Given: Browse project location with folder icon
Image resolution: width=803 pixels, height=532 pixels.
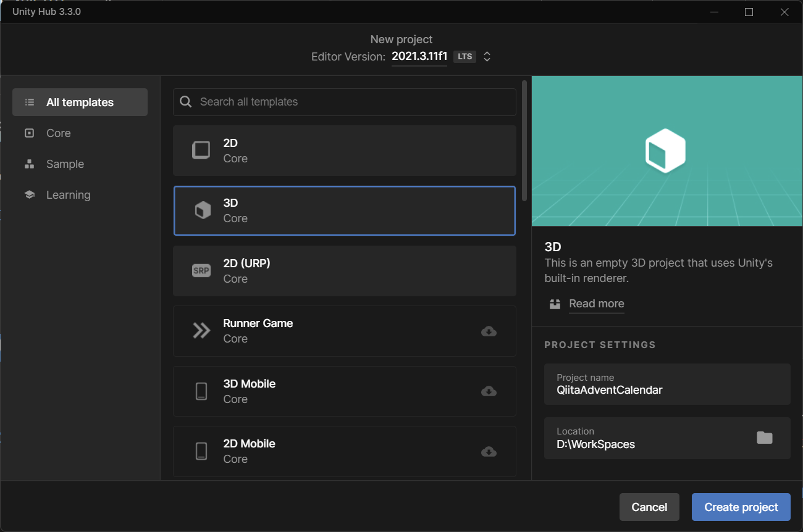Looking at the screenshot, I should pyautogui.click(x=765, y=438).
